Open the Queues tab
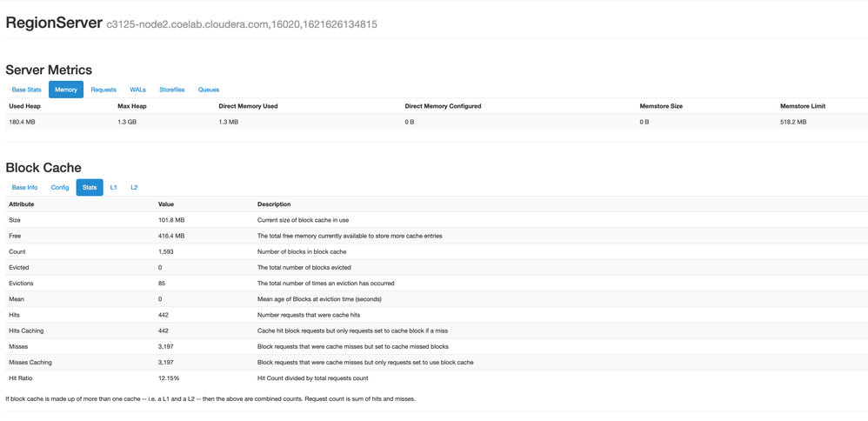This screenshot has height=421, width=868. [209, 90]
